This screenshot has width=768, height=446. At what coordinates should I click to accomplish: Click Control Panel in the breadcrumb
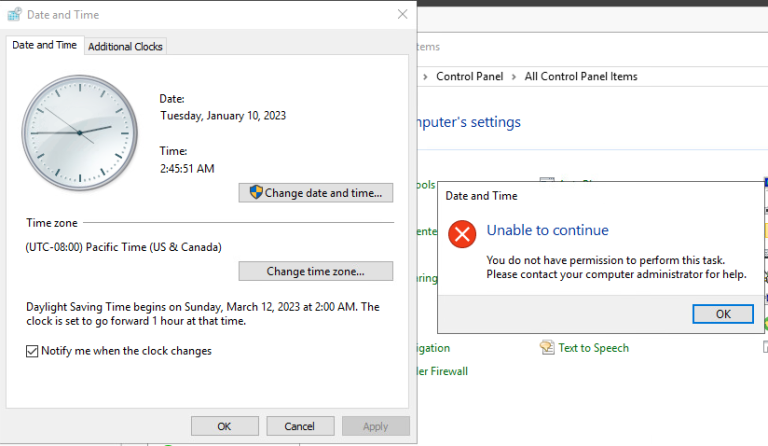pos(470,77)
